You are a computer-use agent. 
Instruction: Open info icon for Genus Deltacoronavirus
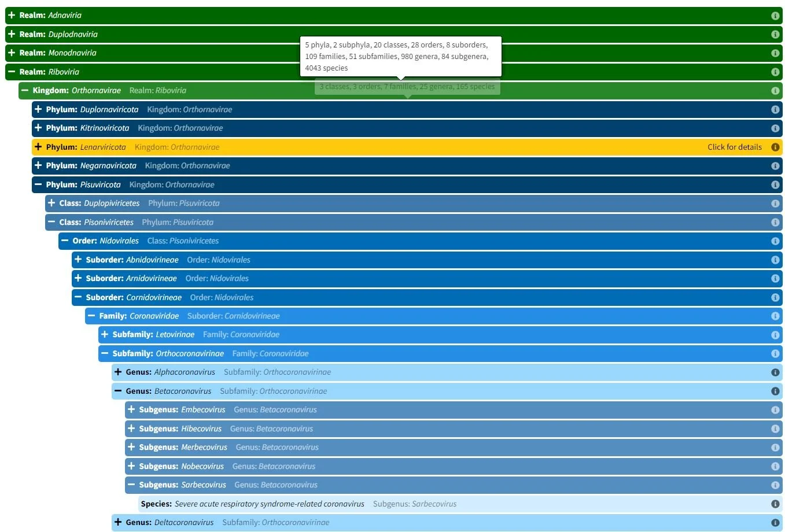(775, 523)
